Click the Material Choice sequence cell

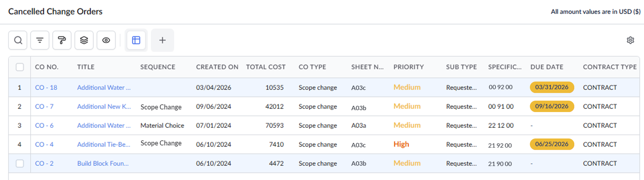162,126
